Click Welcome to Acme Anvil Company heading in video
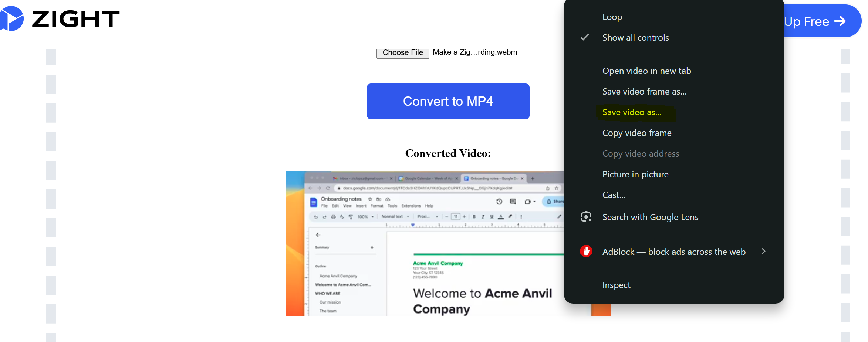868x342 pixels. click(x=482, y=301)
